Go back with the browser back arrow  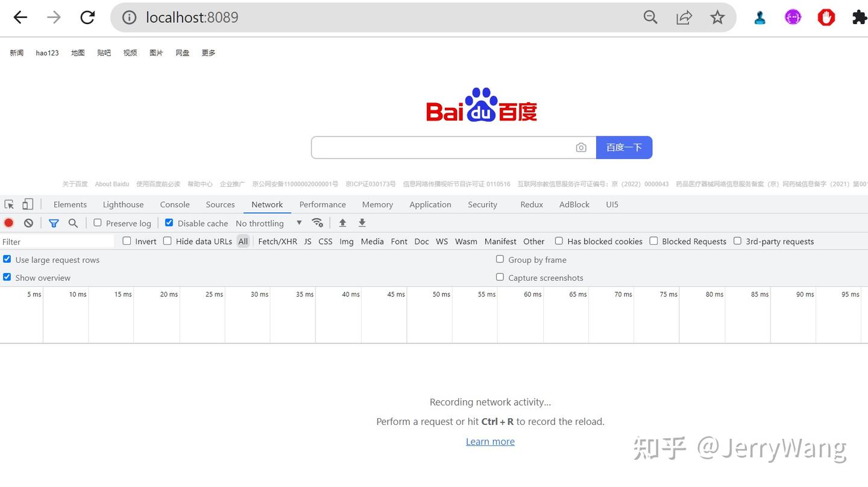click(20, 17)
